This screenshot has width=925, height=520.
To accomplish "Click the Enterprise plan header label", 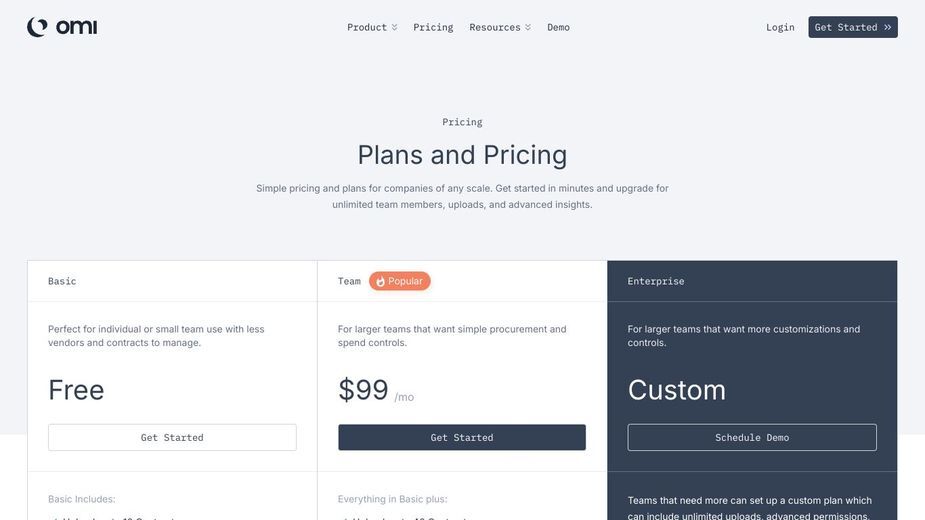I will 656,282.
